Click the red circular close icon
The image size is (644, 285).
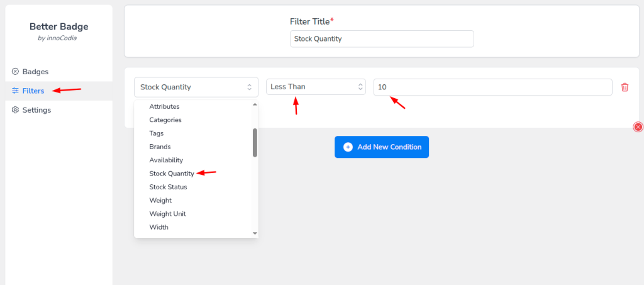[638, 127]
